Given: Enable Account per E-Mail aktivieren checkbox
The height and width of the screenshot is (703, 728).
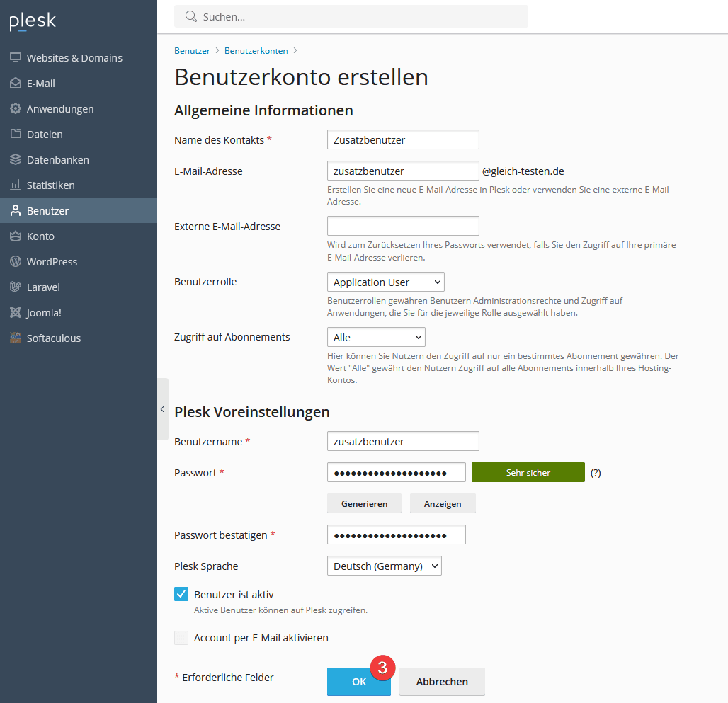Looking at the screenshot, I should click(181, 638).
